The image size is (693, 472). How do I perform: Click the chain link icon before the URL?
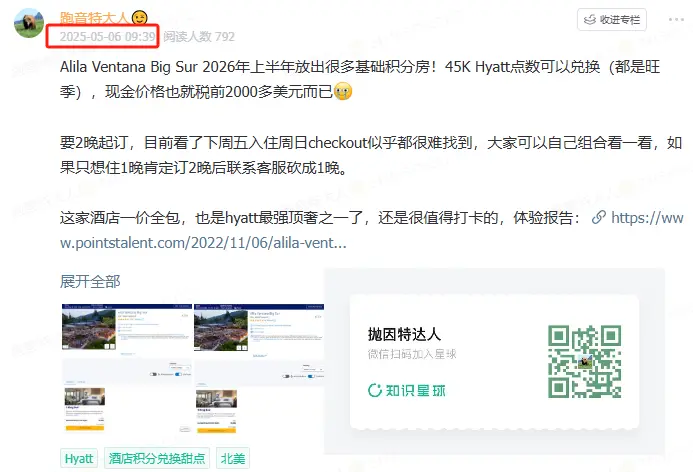click(x=598, y=217)
